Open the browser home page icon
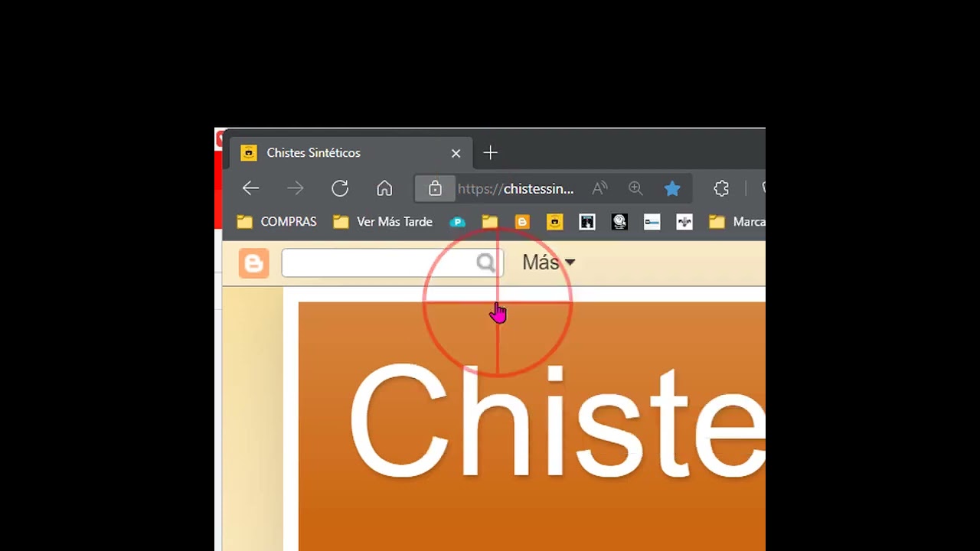The width and height of the screenshot is (980, 551). pyautogui.click(x=384, y=188)
